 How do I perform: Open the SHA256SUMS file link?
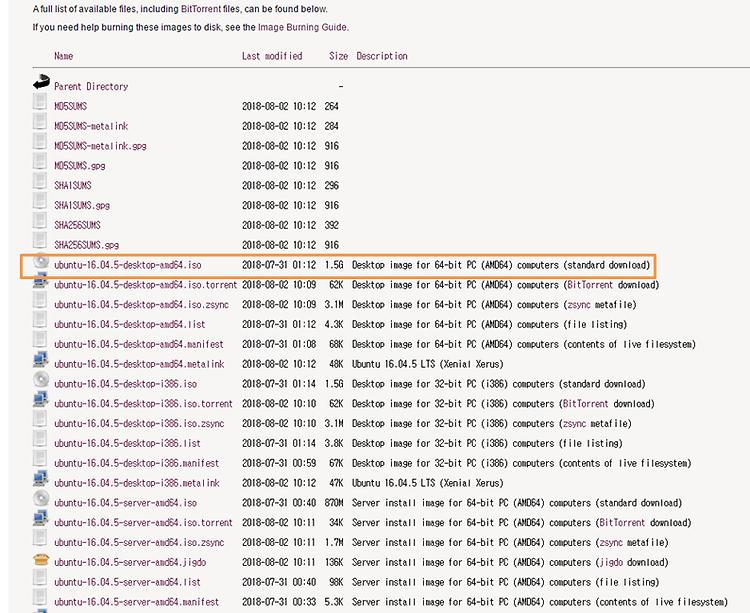tap(77, 225)
